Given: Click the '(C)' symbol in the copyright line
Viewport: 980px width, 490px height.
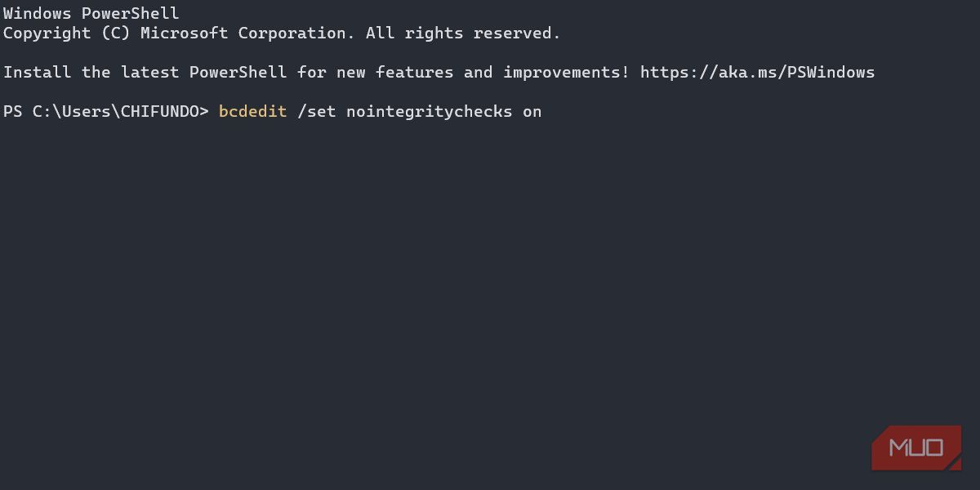Looking at the screenshot, I should (116, 33).
